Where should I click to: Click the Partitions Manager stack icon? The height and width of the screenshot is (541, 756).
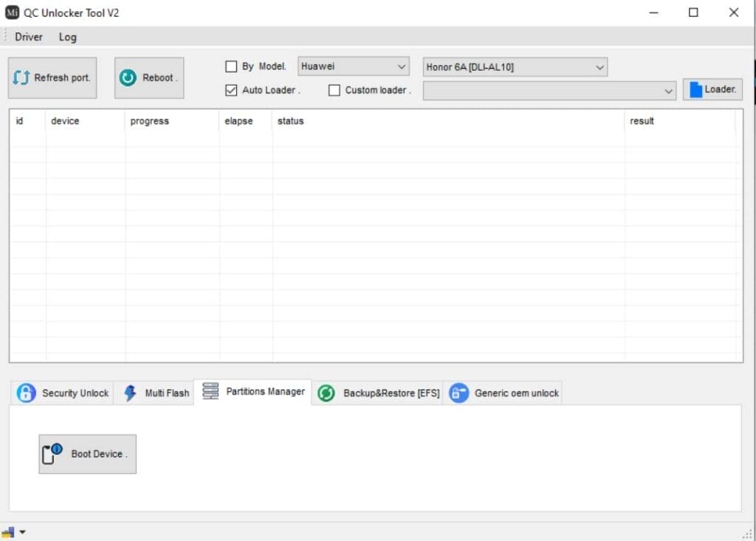[210, 391]
